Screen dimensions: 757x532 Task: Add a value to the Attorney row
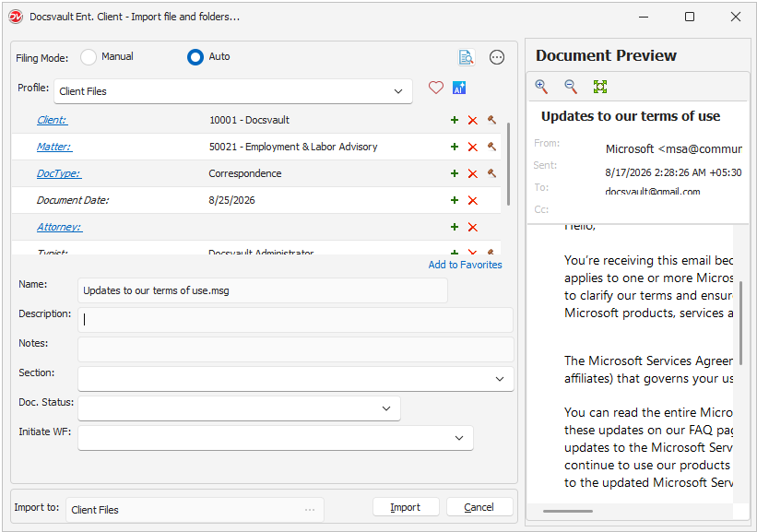[x=455, y=227]
